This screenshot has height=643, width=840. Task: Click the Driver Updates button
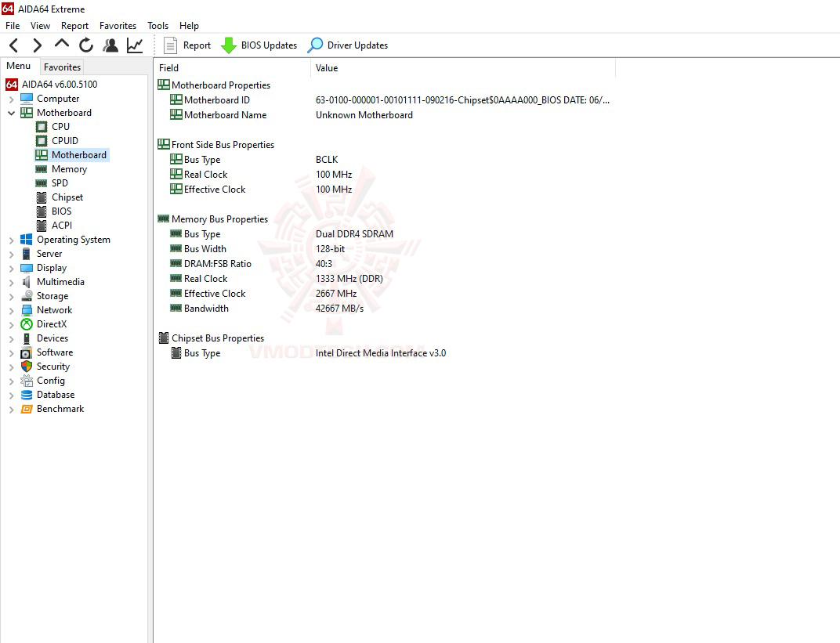point(348,45)
